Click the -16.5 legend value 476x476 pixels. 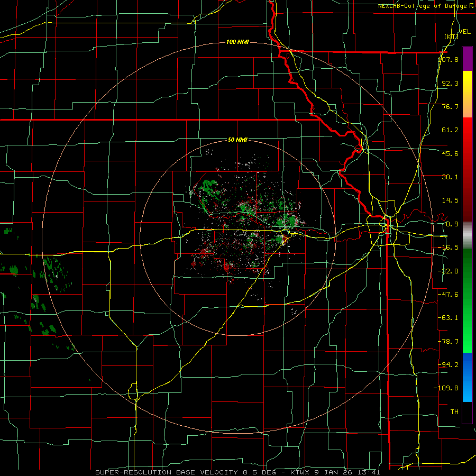click(x=448, y=248)
